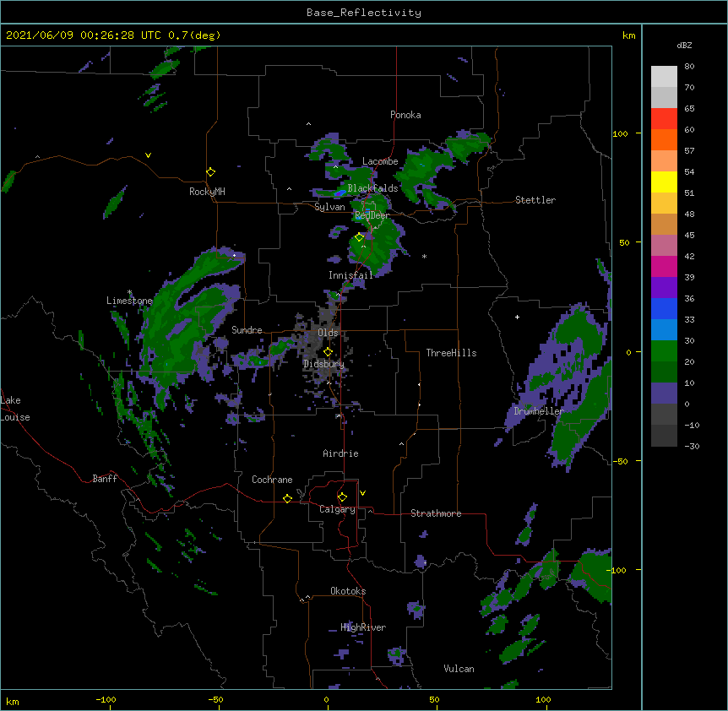
Task: Click the Olds city label
Action: point(328,333)
